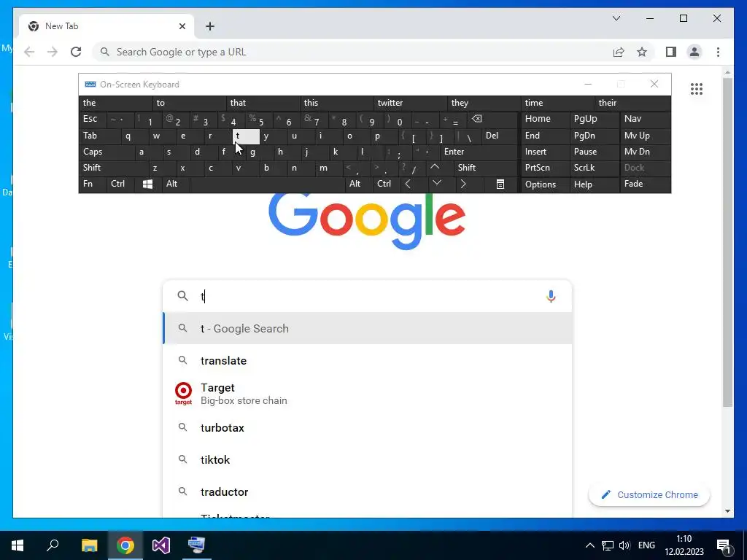Viewport: 747px width, 560px height.
Task: Tap the Mv Up key
Action: click(x=645, y=136)
